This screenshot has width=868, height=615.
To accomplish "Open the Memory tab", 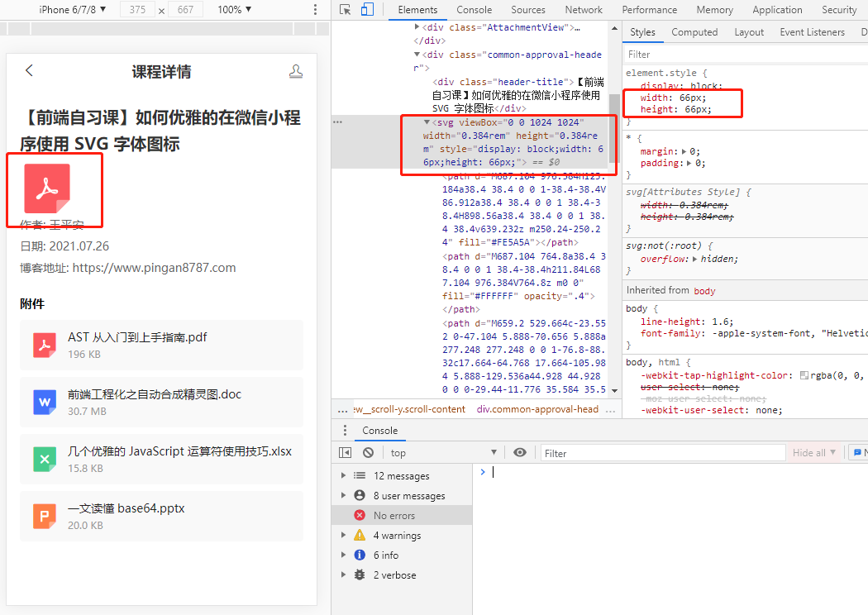I will tap(715, 9).
